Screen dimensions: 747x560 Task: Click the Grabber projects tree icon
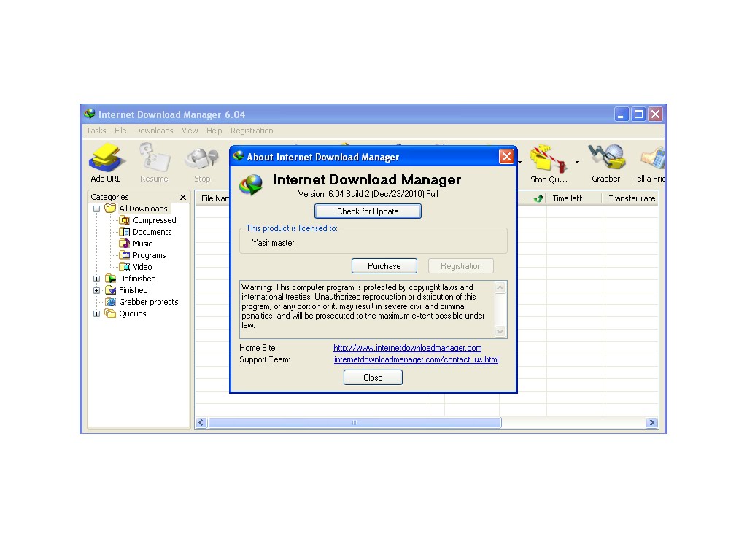tap(111, 302)
